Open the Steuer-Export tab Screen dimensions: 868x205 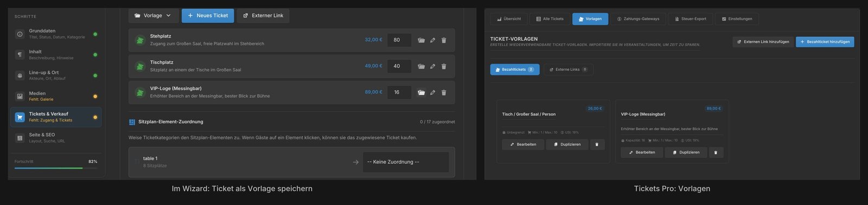coord(690,19)
